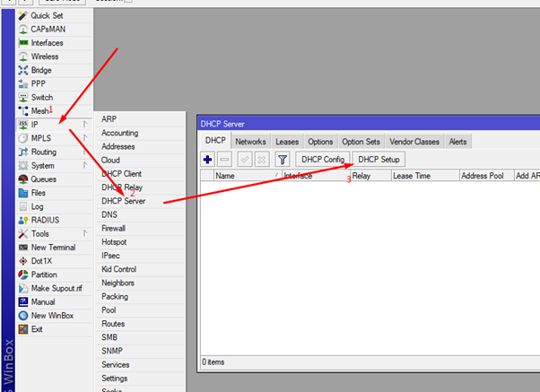Screen dimensions: 540x392
Task: Open the Option Sets tab
Action: 361,142
